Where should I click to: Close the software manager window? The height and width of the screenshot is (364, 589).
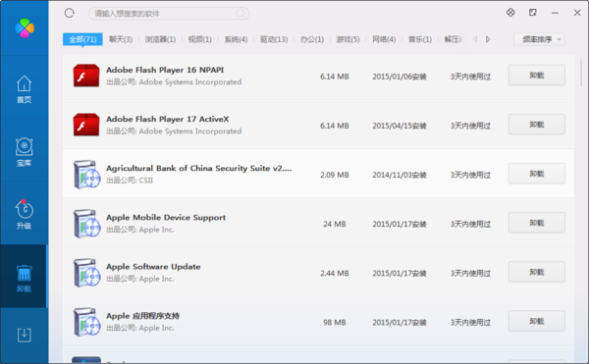577,13
